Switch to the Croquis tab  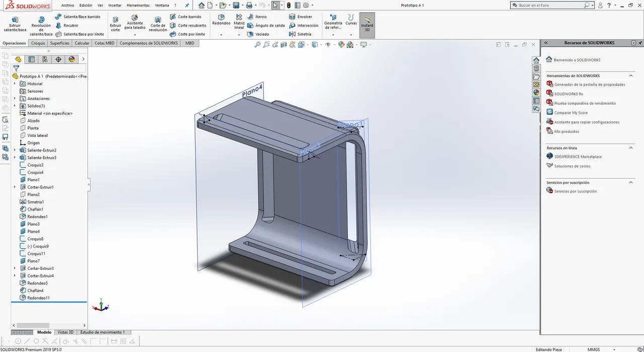coord(38,43)
